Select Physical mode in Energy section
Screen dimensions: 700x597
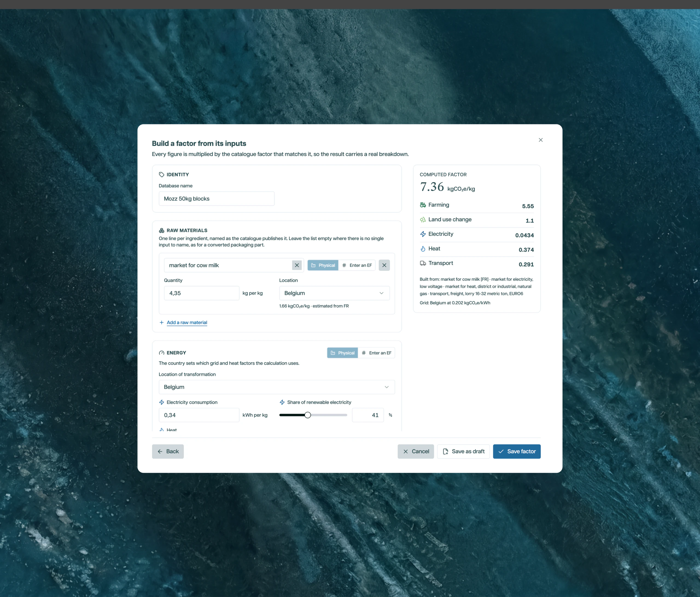point(343,353)
